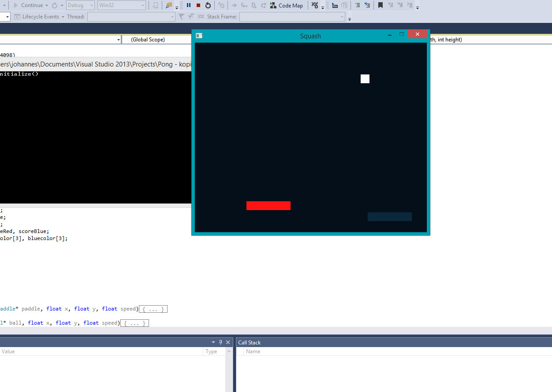Open the Win32 platform dropdown
552x392 pixels.
click(x=121, y=5)
